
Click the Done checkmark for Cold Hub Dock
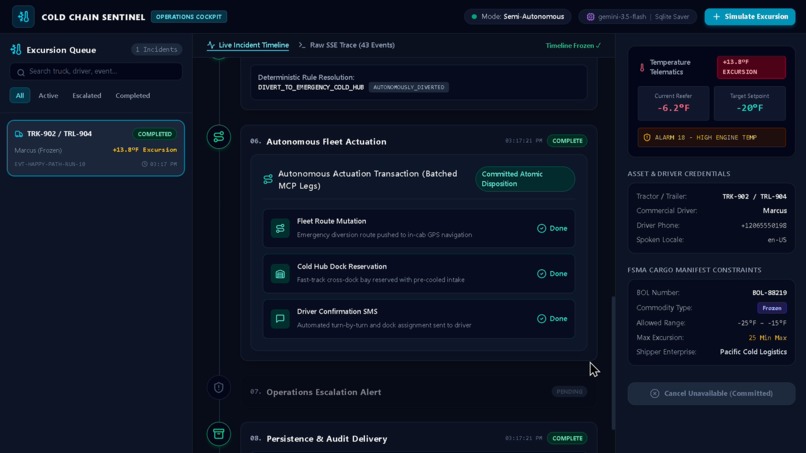541,274
